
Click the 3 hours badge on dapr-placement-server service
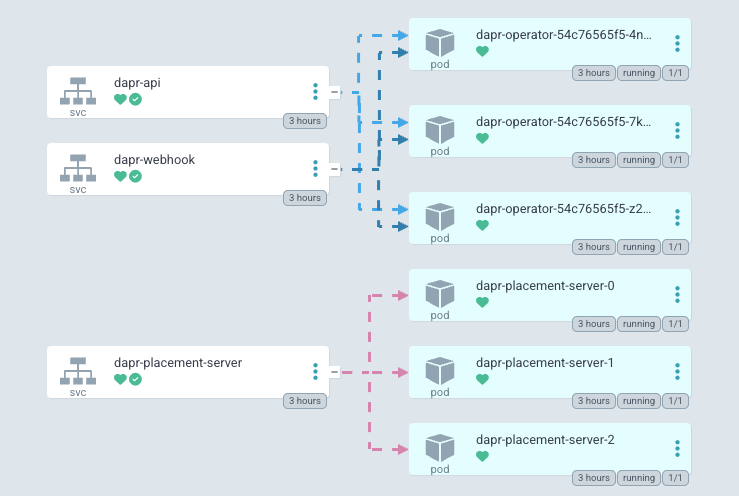tap(304, 401)
